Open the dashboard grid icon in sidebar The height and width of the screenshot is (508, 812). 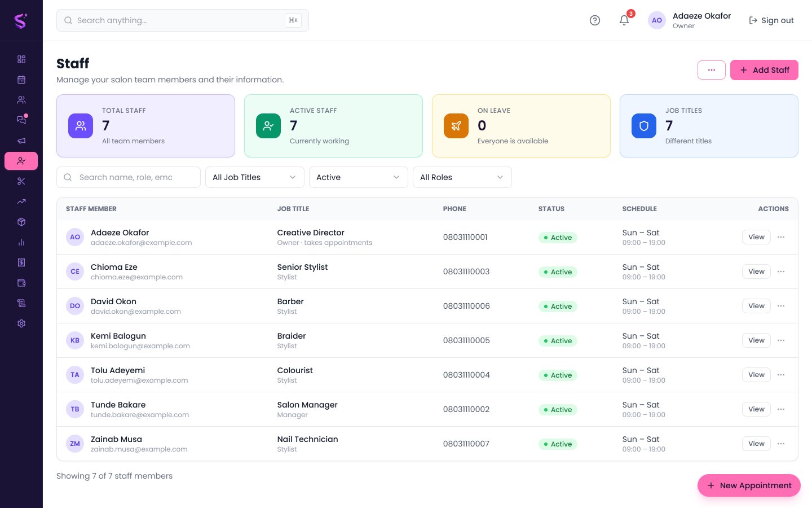(x=21, y=59)
